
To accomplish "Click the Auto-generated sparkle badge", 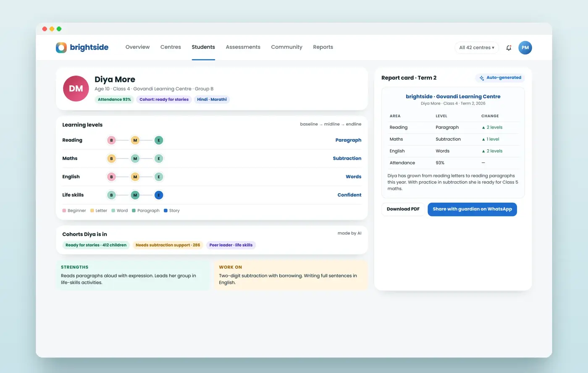I will (500, 78).
